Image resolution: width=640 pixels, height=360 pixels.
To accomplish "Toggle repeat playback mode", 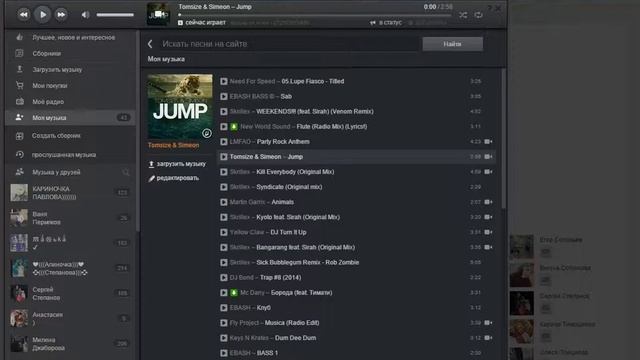I will tap(478, 15).
